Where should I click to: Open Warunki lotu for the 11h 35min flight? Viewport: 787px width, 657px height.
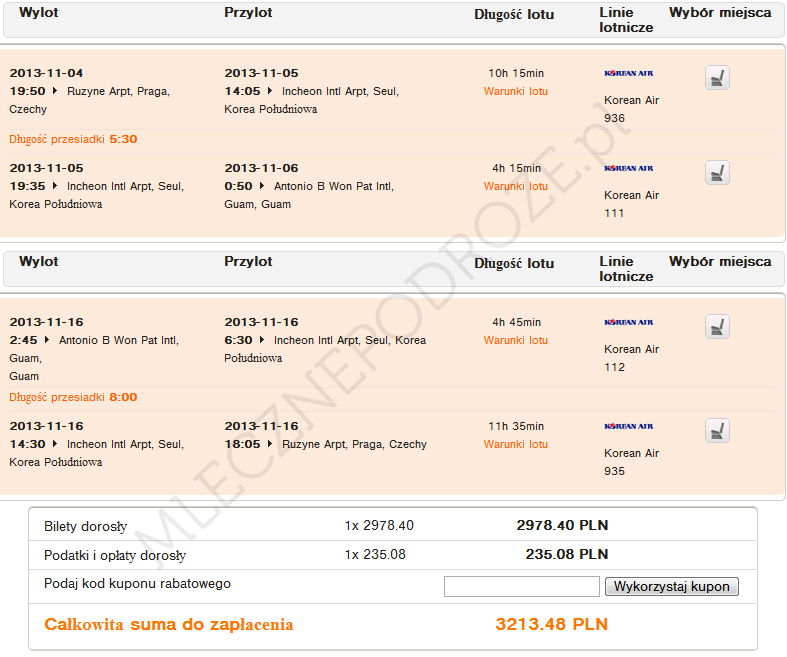pos(515,444)
